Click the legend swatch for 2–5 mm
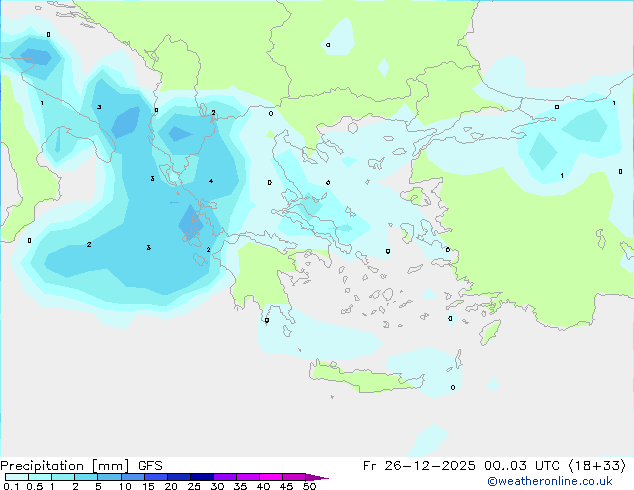634x490 pixels. (x=86, y=477)
